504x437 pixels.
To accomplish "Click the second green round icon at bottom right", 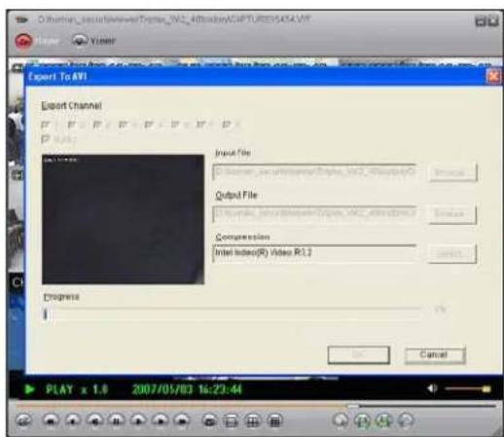I will point(384,420).
